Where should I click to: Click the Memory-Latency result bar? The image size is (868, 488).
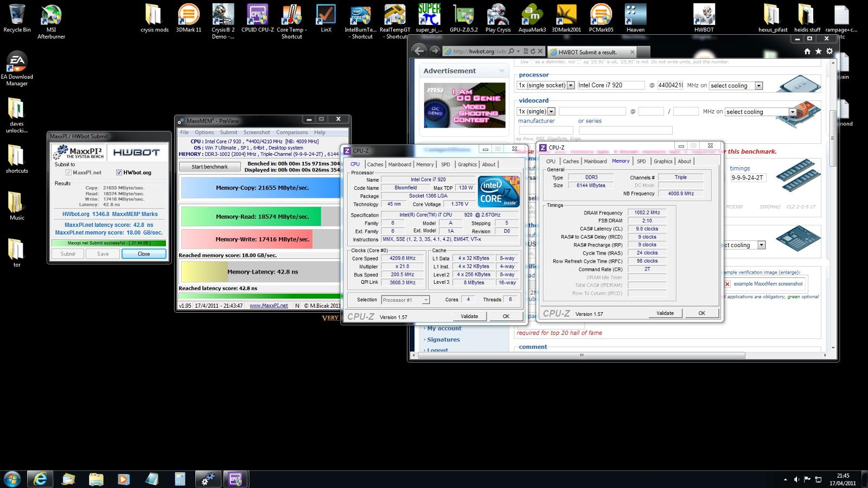tap(260, 272)
